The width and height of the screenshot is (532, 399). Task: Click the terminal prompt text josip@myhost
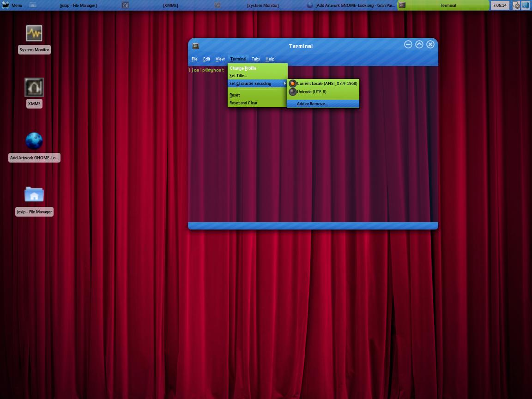coord(206,70)
